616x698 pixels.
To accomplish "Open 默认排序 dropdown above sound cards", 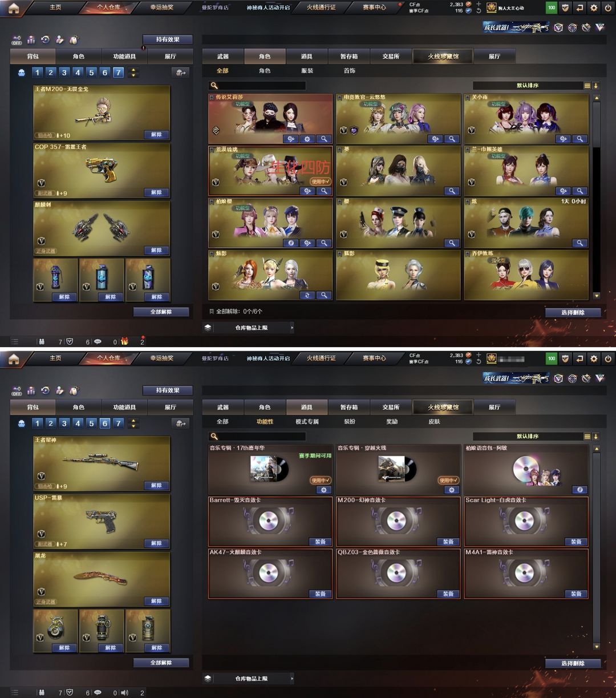I will click(528, 437).
